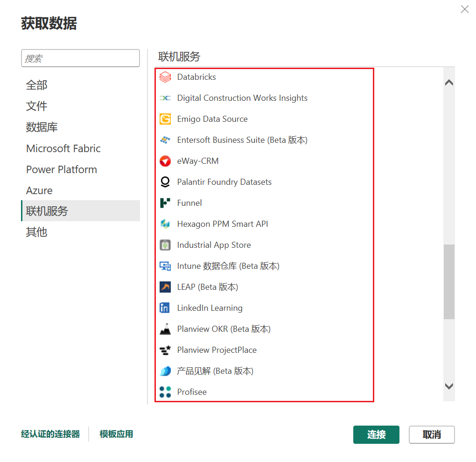
Task: Click the Palantir Foundry Datasets icon
Action: (165, 182)
